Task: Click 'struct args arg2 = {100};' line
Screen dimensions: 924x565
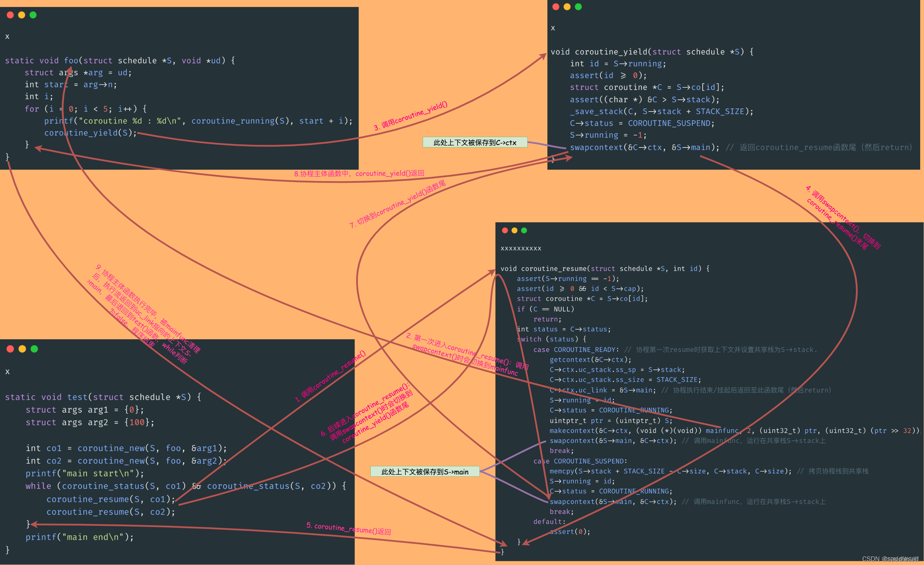Action: click(x=90, y=423)
